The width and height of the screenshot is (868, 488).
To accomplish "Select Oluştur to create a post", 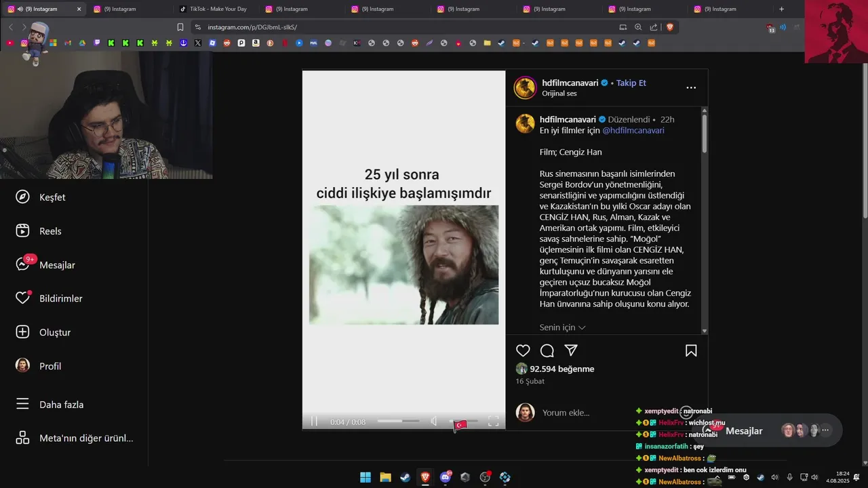I will 43,332.
